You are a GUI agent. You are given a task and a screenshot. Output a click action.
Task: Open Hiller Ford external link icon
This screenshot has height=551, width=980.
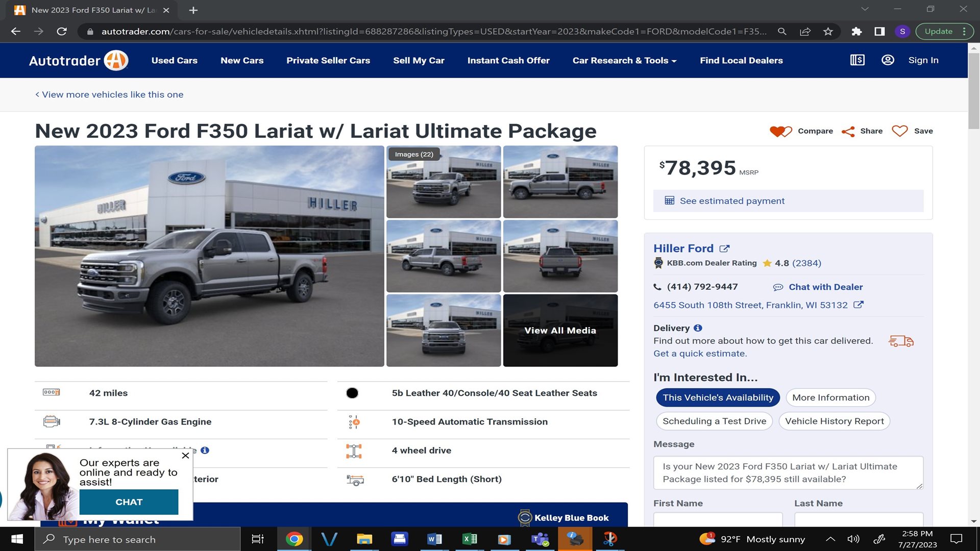pos(724,248)
